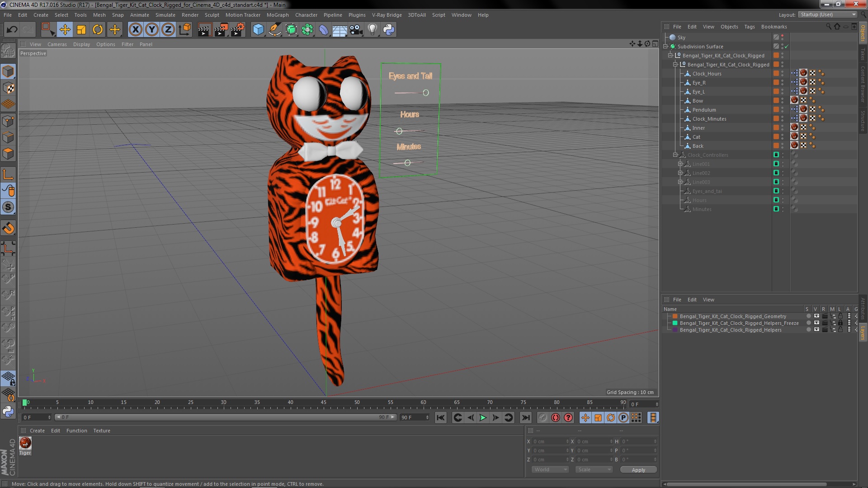Viewport: 868px width, 488px height.
Task: Select the Clock_Minutes object
Action: (709, 119)
